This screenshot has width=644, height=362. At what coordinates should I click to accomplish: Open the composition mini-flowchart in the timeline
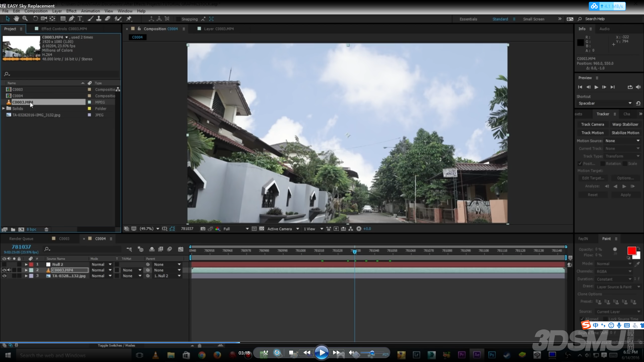129,249
